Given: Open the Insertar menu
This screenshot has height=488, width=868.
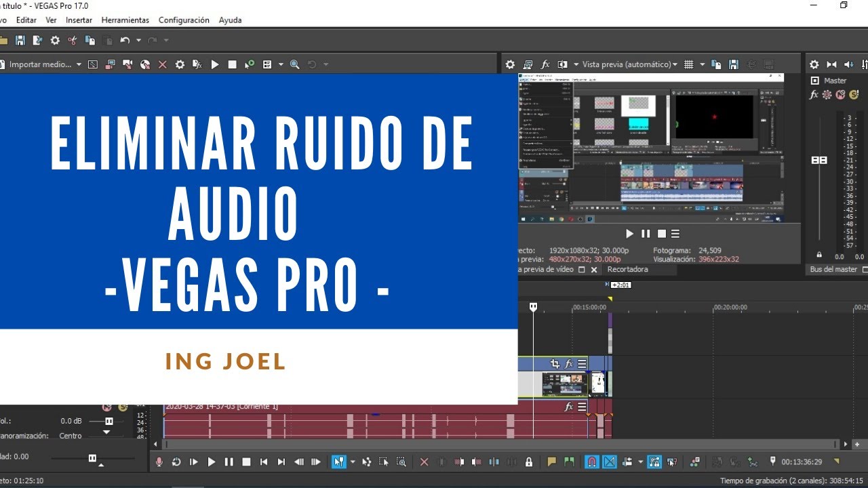Looking at the screenshot, I should [x=79, y=20].
